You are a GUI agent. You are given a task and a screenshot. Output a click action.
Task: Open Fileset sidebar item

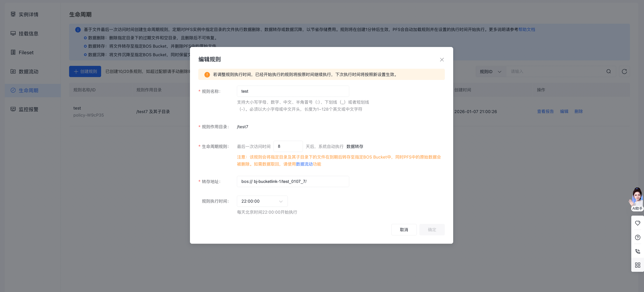pos(26,52)
